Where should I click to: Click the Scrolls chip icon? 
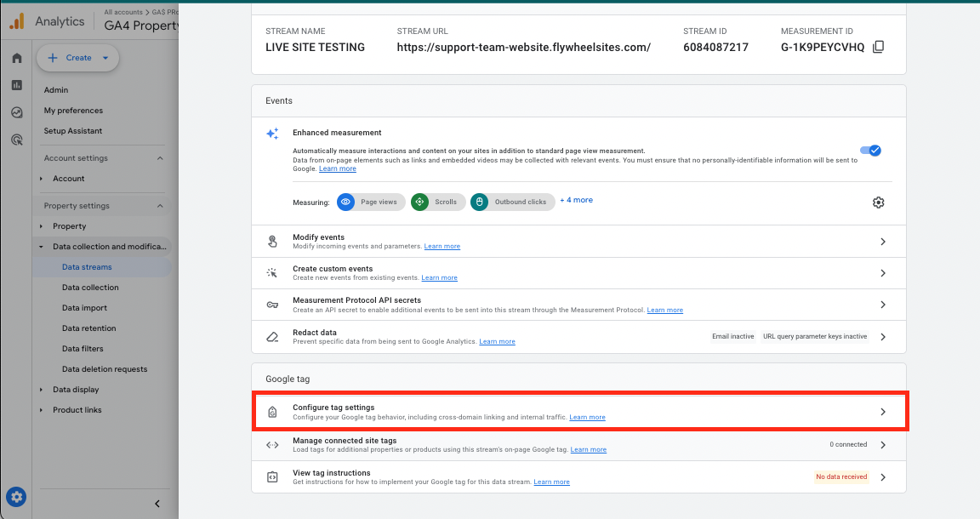pos(420,202)
